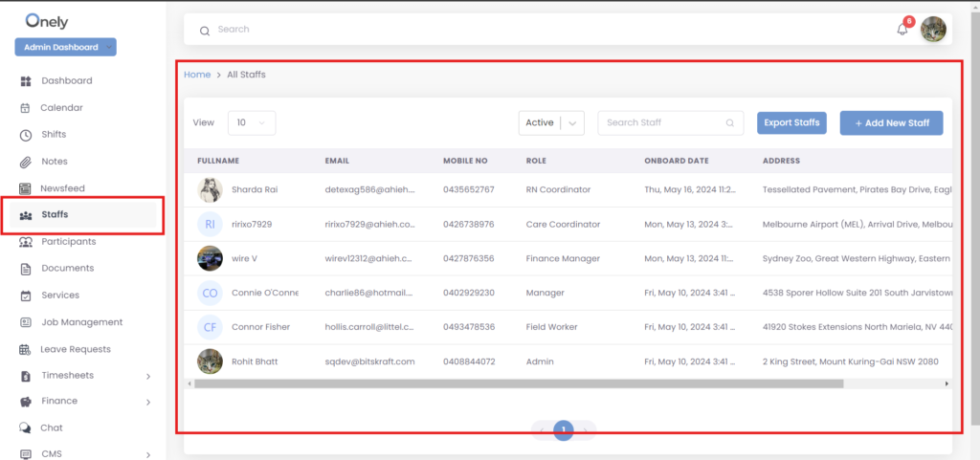
Task: Open Leave Requests menu item
Action: click(x=76, y=349)
